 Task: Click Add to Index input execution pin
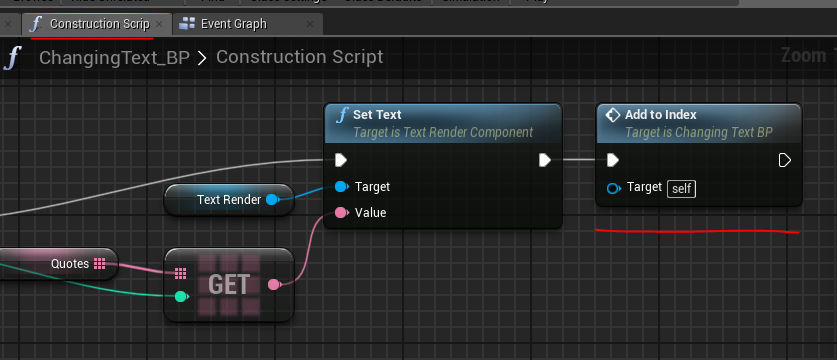point(613,160)
